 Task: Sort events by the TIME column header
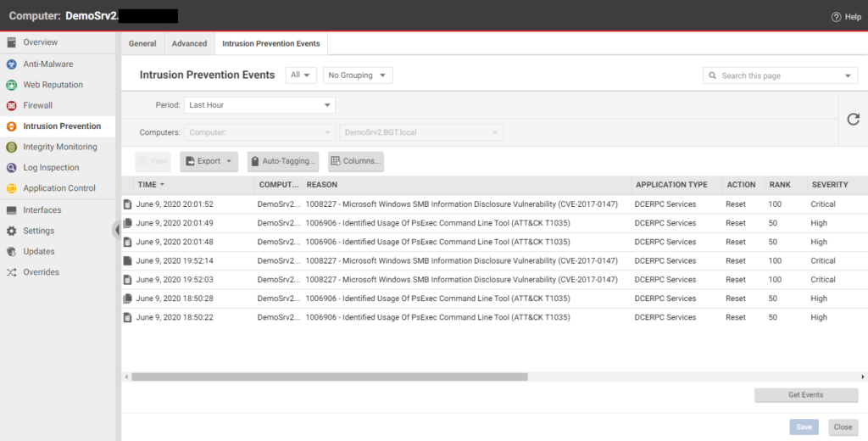coord(147,185)
